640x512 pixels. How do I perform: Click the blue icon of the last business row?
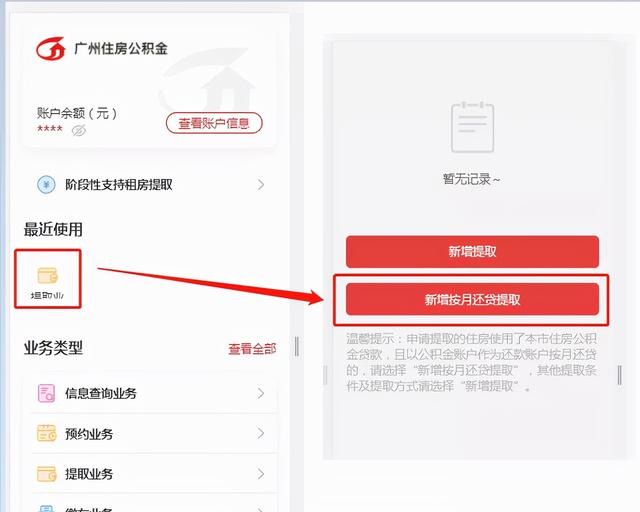(46, 508)
